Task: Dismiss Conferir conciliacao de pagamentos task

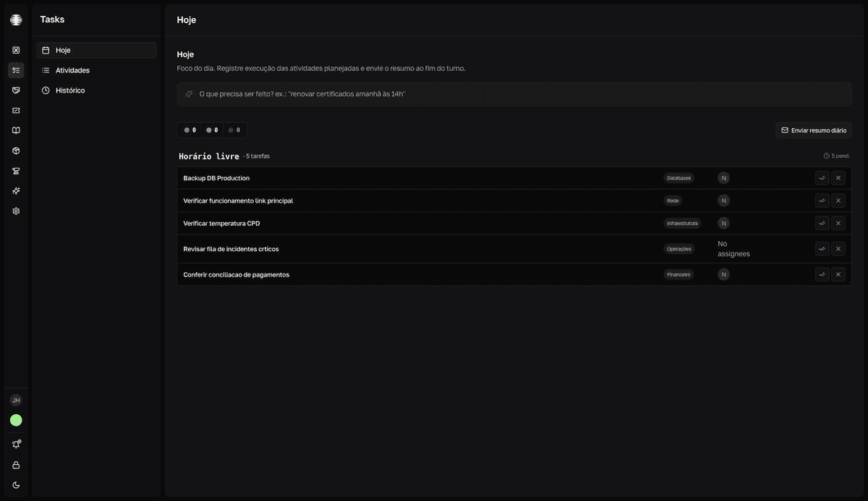Action: click(838, 274)
